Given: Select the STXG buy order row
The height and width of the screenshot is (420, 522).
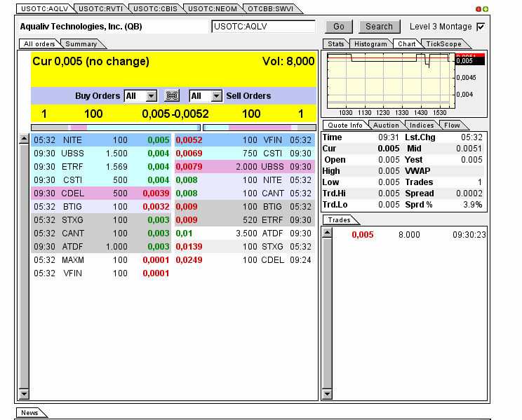Looking at the screenshot, I should [101, 220].
